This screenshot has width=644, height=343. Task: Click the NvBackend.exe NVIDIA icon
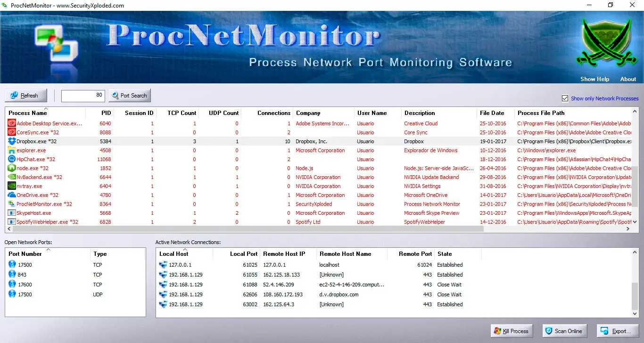[12, 177]
